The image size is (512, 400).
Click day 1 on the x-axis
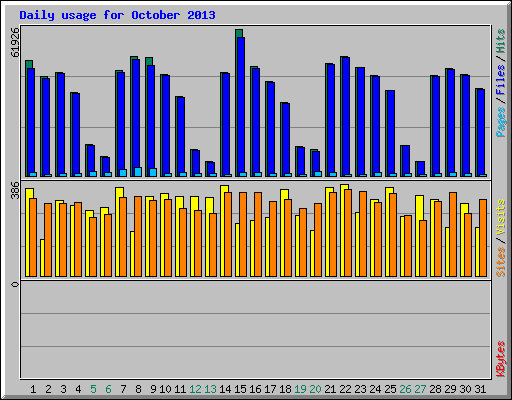pyautogui.click(x=33, y=389)
